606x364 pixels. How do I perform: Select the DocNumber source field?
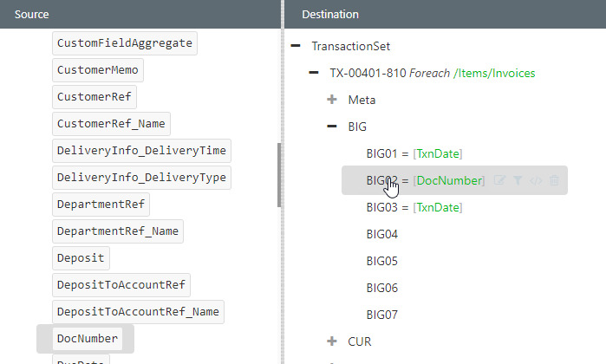pyautogui.click(x=87, y=338)
